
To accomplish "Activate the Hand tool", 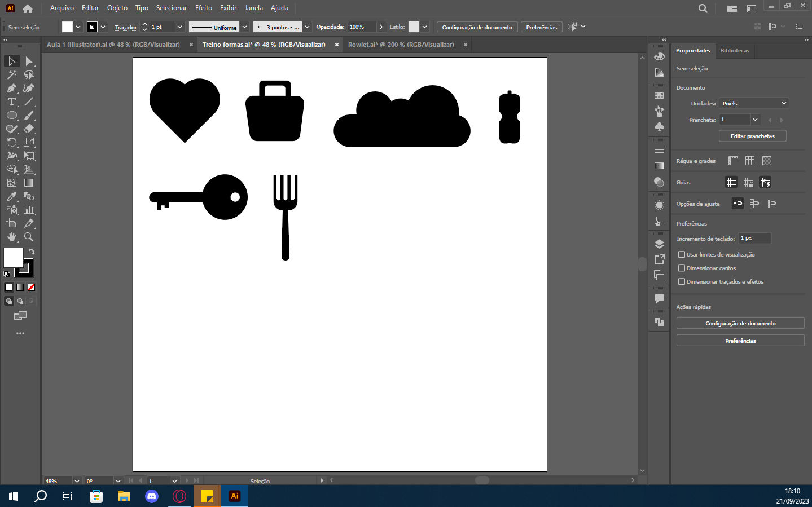I will (12, 237).
